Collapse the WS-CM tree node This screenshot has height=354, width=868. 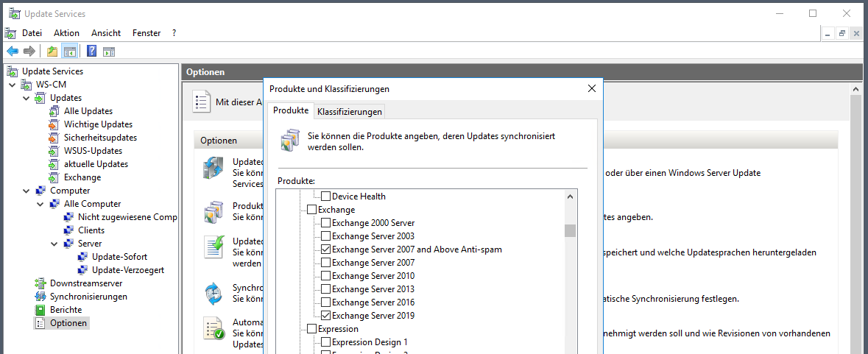coord(13,85)
